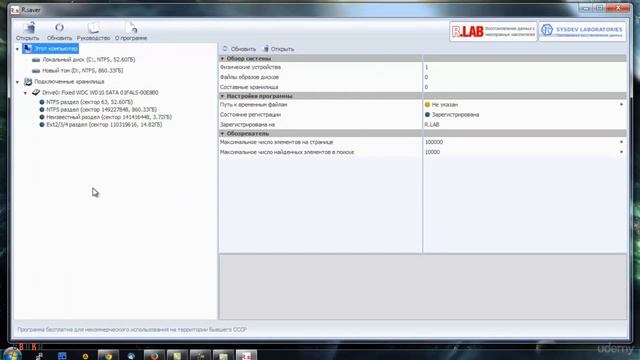The image size is (640, 360).
Task: Select Drive0: Fixed WDC WD10 SATA entry
Action: (x=100, y=93)
